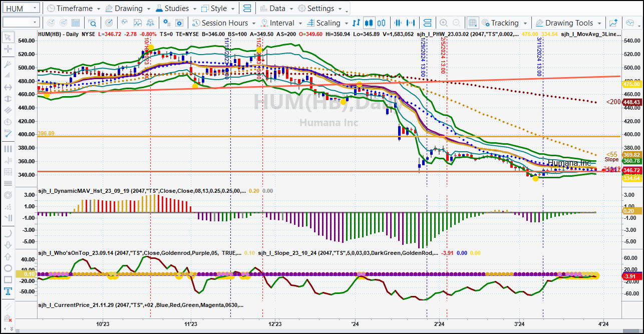Select the crosshair tool in left sidebar
The image size is (644, 334).
[x=8, y=49]
